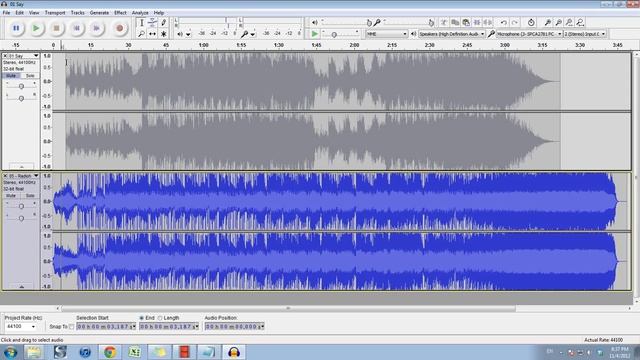Open the input meter microphone dropdown
Image resolution: width=640 pixels, height=360 pixels.
click(x=253, y=34)
